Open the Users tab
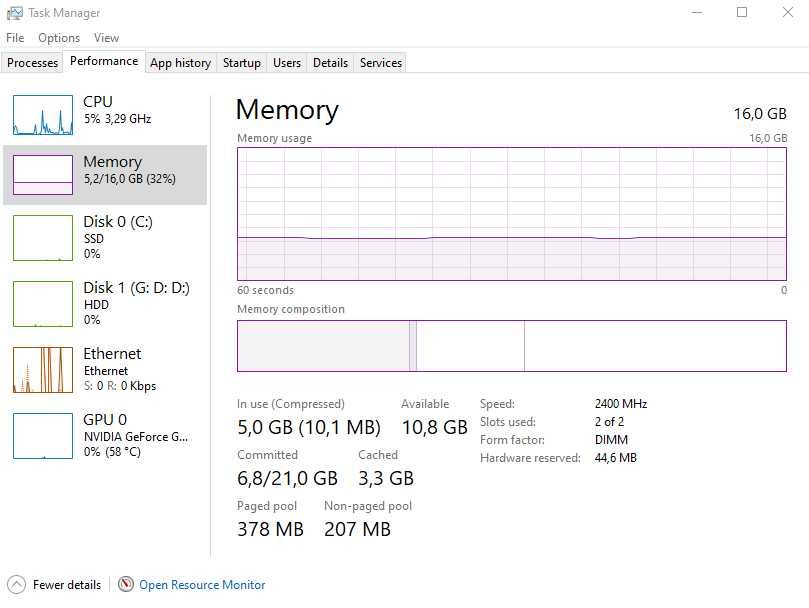This screenshot has height=608, width=809. [x=287, y=62]
